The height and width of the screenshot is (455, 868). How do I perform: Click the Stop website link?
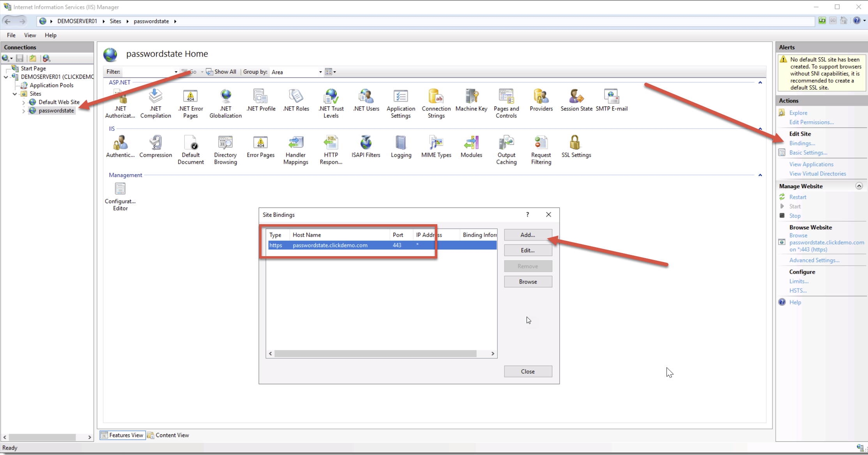click(x=795, y=216)
